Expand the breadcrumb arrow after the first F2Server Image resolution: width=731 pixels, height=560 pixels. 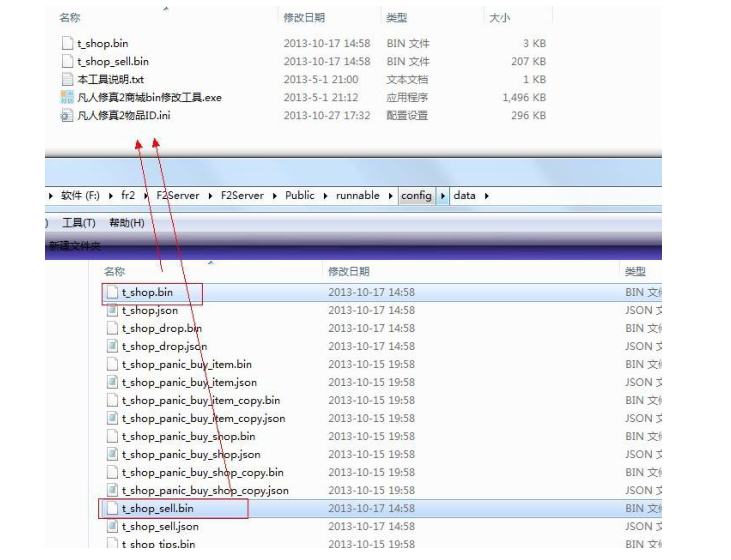[210, 196]
